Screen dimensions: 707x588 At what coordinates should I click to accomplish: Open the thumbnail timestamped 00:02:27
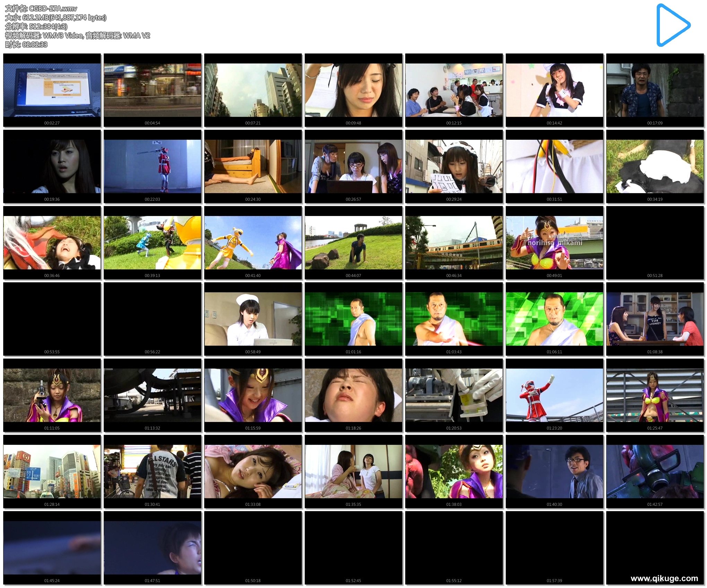pos(52,90)
